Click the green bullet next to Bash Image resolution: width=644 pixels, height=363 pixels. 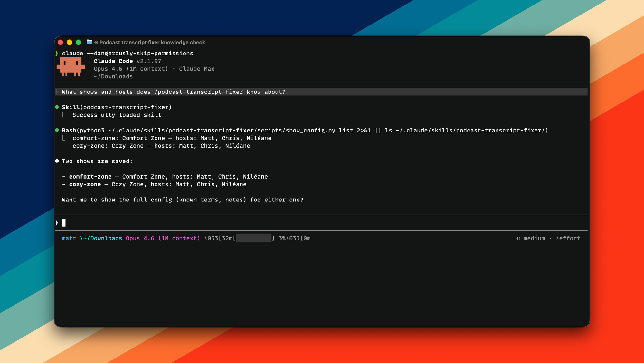57,130
